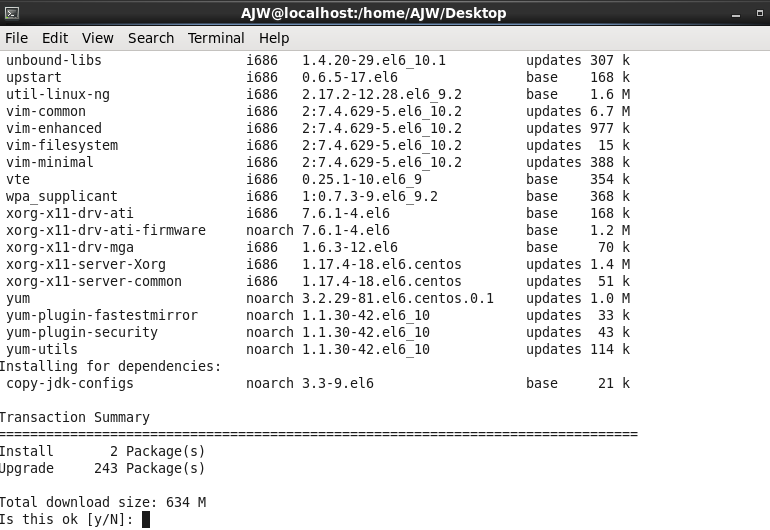Click the util-linux-ng package name
Screen dimensions: 770x530
pos(58,94)
